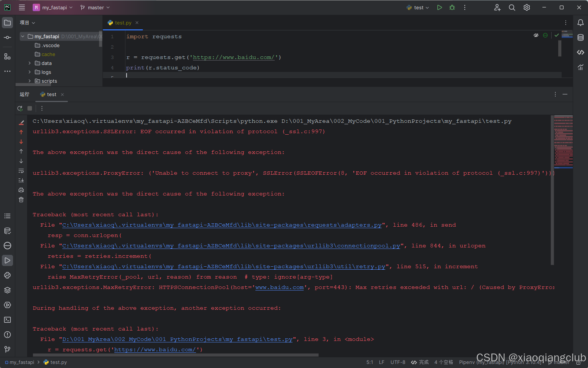Image resolution: width=588 pixels, height=368 pixels.
Task: Click the console vertical scrollbar
Action: click(552, 190)
